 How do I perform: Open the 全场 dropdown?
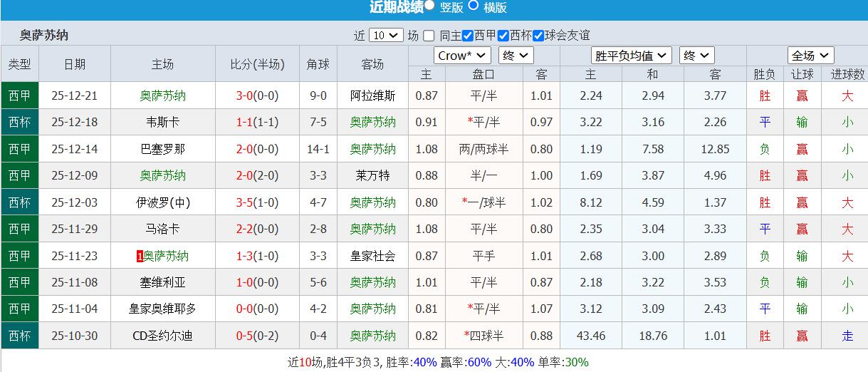click(x=810, y=56)
